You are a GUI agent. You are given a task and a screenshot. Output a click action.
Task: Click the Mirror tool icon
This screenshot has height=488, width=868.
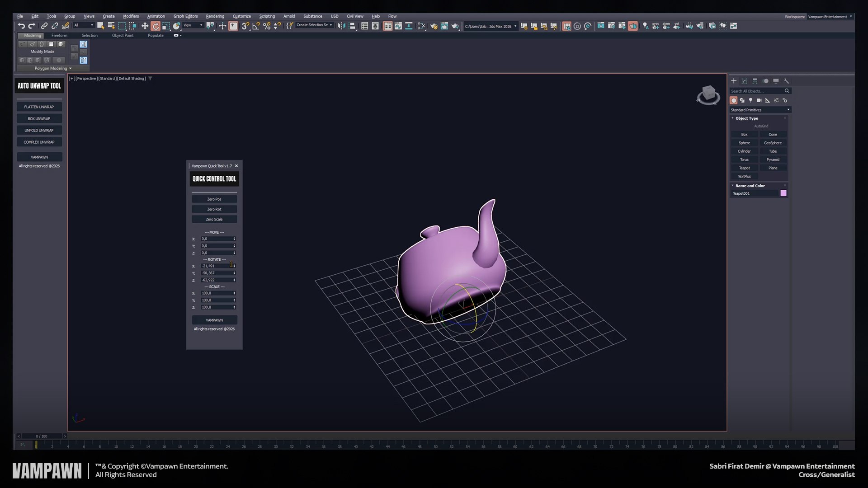tap(341, 26)
